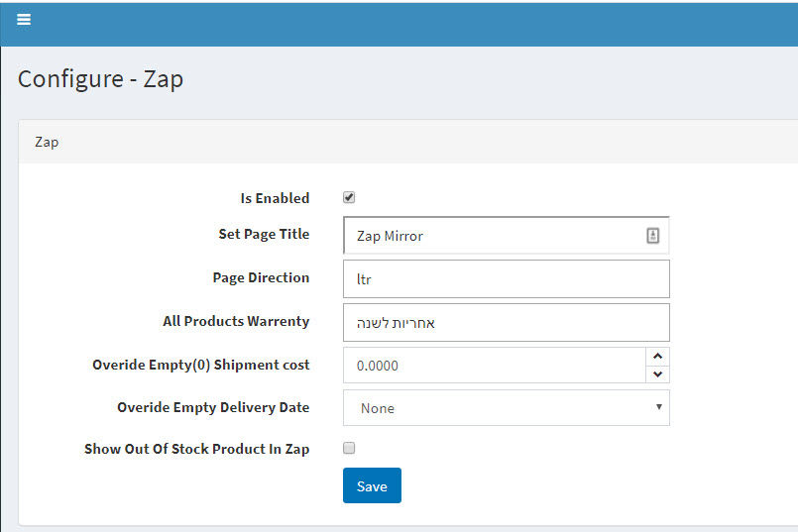Decrease shipment cost with down arrow
The width and height of the screenshot is (798, 532).
pyautogui.click(x=657, y=373)
